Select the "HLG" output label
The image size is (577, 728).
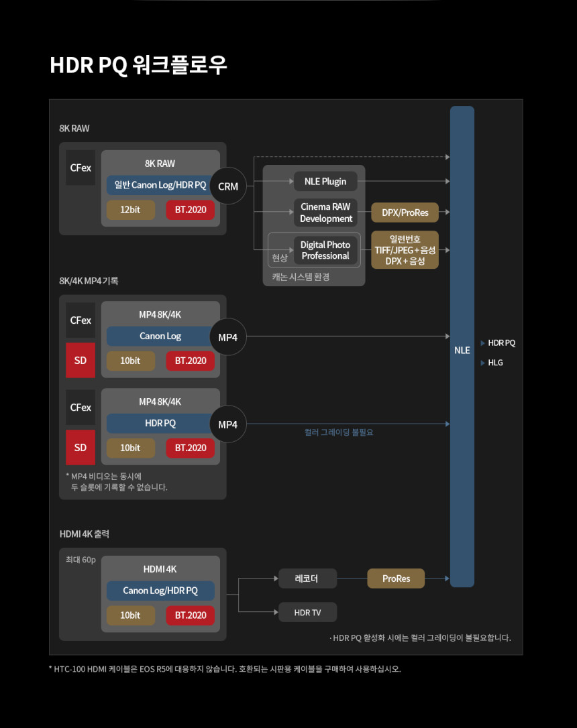[x=495, y=363]
